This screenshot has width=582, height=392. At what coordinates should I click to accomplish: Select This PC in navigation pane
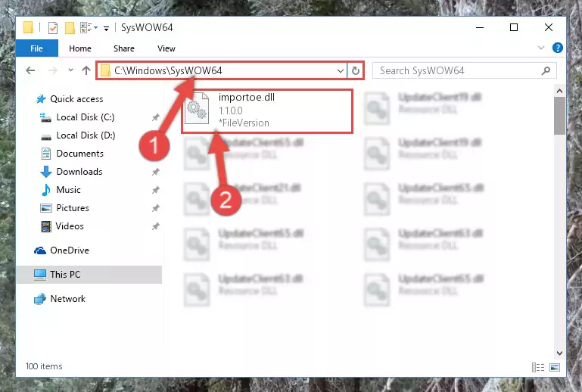tap(89, 275)
